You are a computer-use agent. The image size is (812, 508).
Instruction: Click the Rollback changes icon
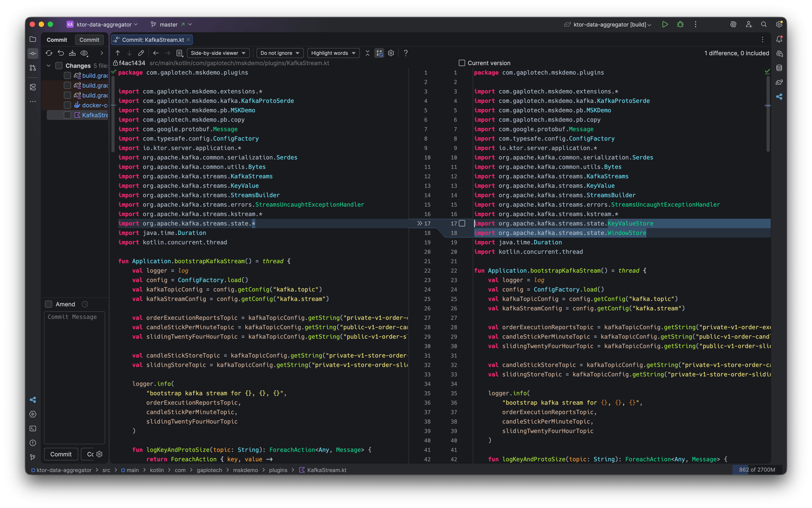[x=61, y=53]
